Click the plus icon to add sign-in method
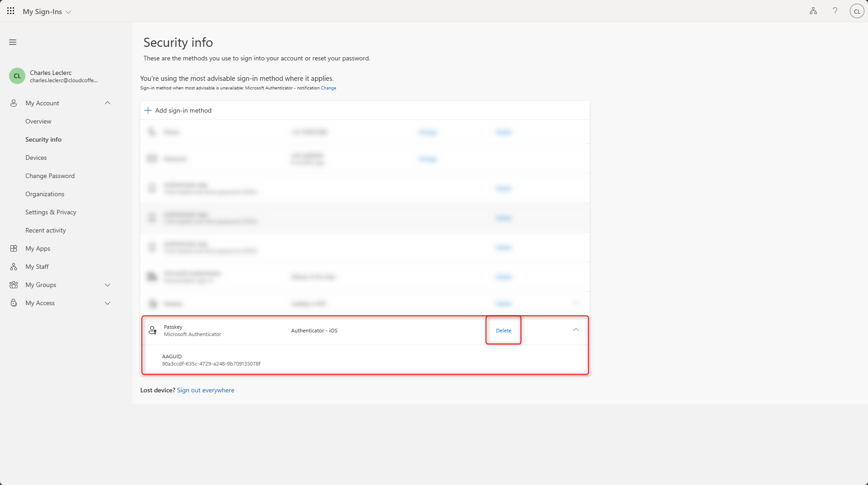The image size is (868, 485). 148,110
